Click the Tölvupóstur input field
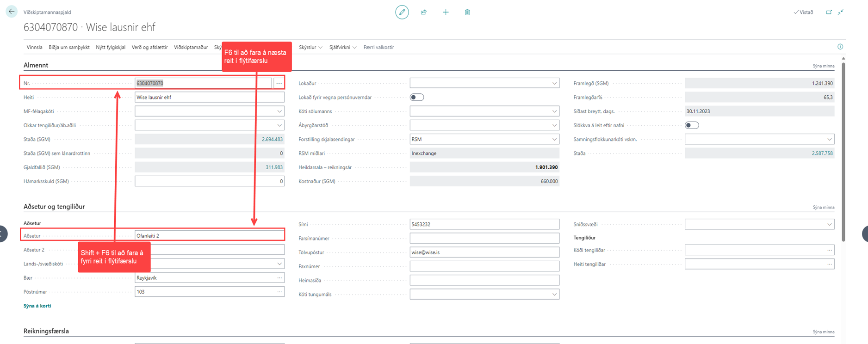 pos(484,252)
